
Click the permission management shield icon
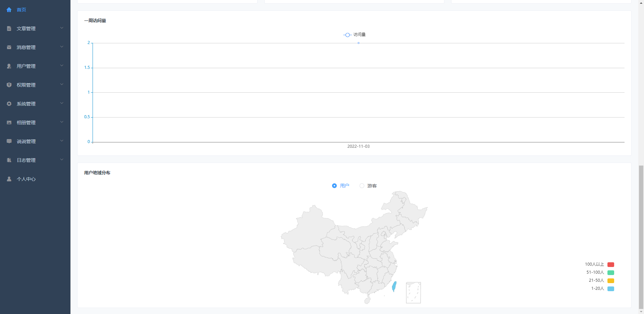pos(9,85)
